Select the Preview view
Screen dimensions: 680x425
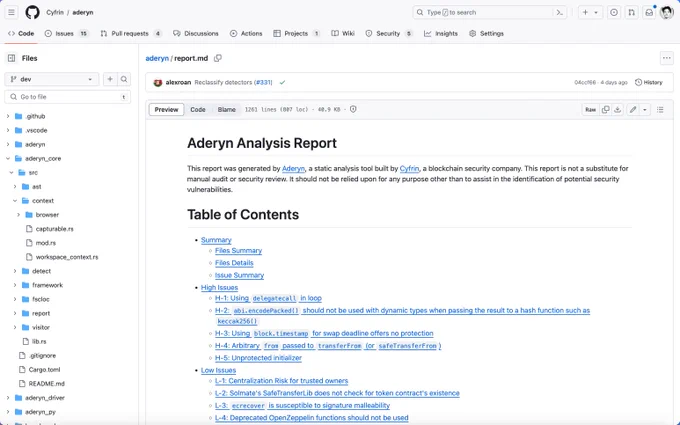(x=167, y=110)
